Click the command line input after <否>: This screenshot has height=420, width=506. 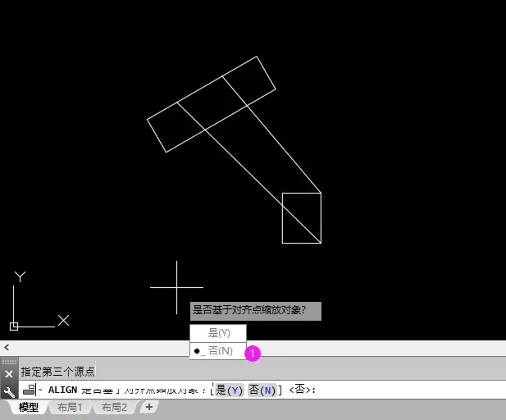point(410,390)
